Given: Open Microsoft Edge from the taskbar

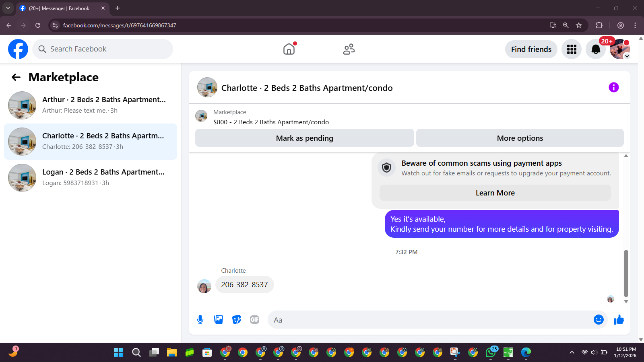Looking at the screenshot, I should (x=526, y=353).
